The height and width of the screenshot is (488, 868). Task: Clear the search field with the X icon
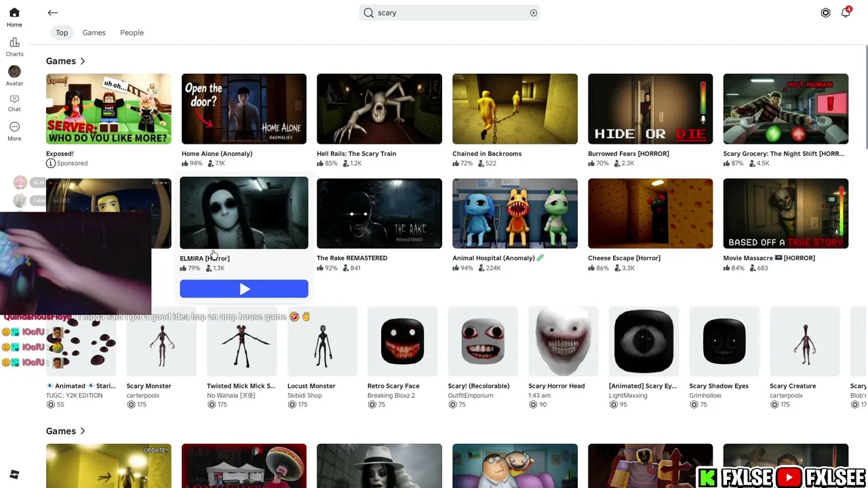tap(534, 13)
